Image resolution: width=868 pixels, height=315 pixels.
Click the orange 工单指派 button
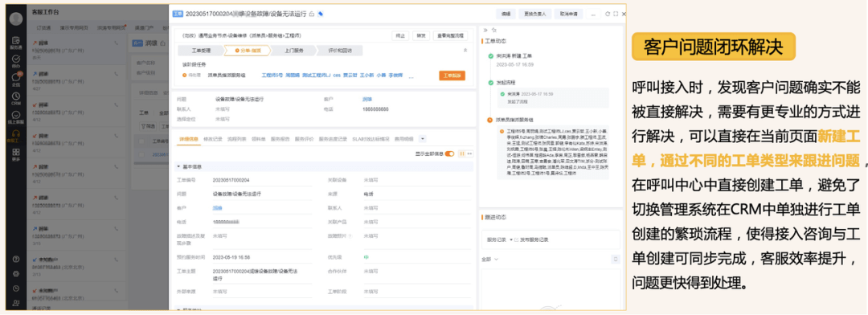(452, 76)
